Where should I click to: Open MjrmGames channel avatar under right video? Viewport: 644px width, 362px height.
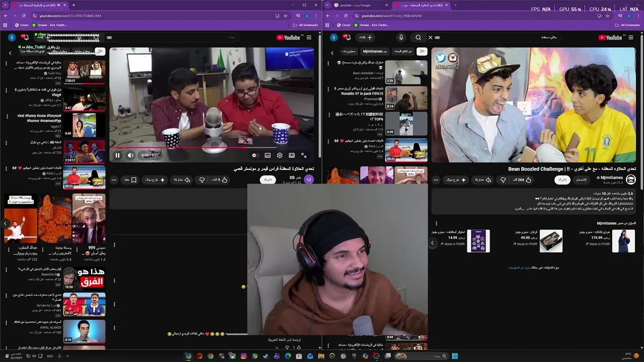(631, 179)
